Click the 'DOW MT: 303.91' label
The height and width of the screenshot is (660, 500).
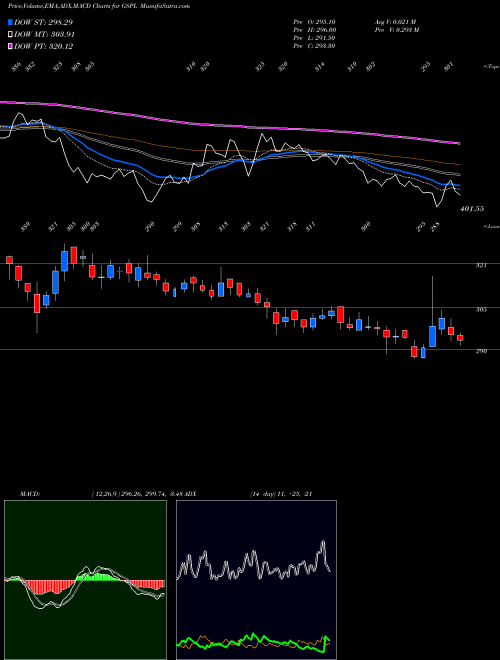tap(45, 34)
